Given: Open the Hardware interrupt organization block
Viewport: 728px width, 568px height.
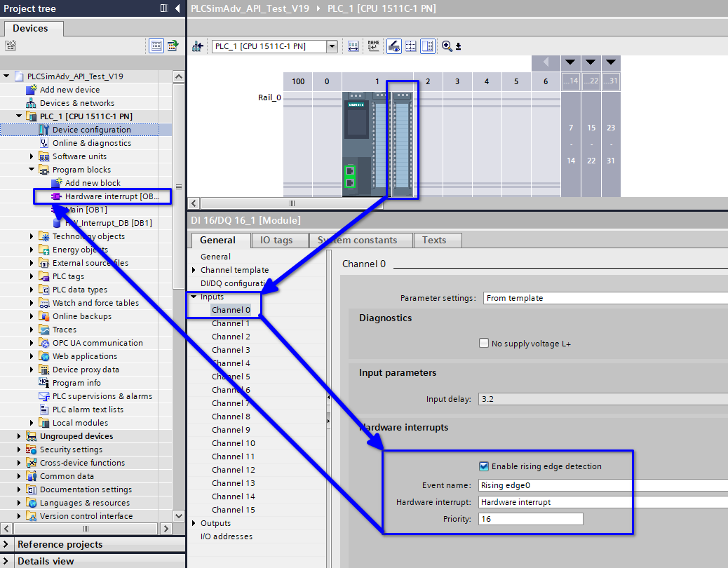Looking at the screenshot, I should pyautogui.click(x=111, y=196).
